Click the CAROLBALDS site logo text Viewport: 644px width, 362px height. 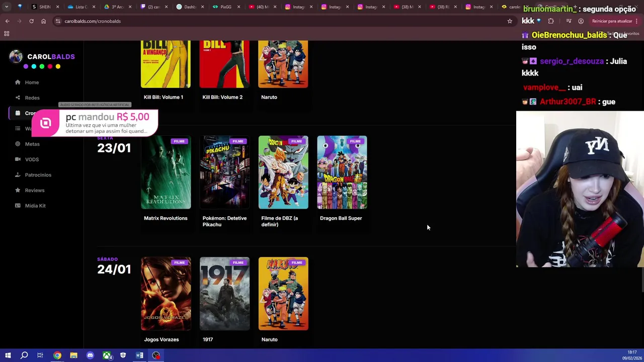pos(51,57)
